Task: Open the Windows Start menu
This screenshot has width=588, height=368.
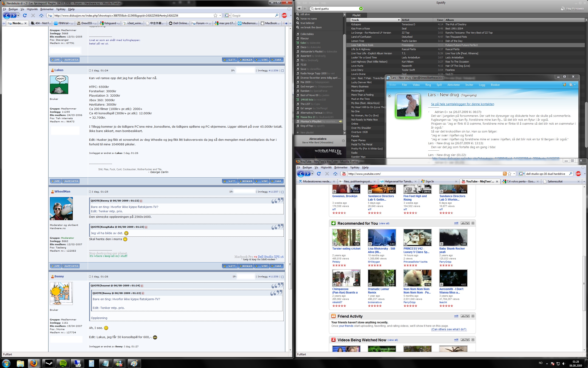Action: click(6, 363)
